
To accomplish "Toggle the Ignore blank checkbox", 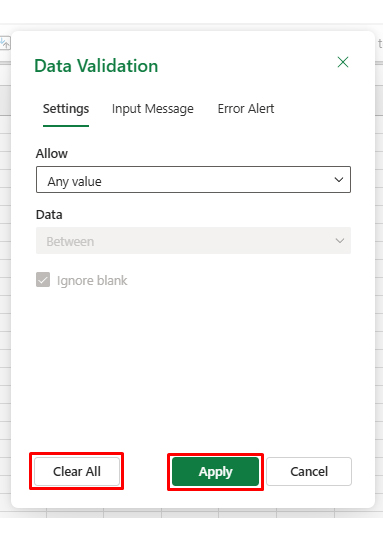I will (43, 280).
